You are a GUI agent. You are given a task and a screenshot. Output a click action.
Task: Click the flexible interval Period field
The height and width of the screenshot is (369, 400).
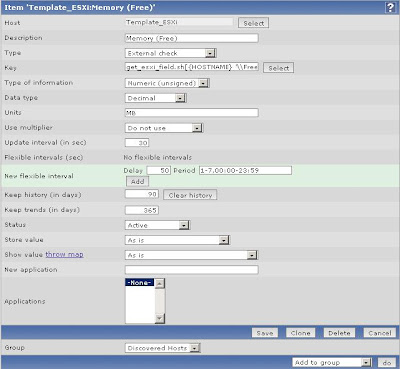(x=245, y=170)
